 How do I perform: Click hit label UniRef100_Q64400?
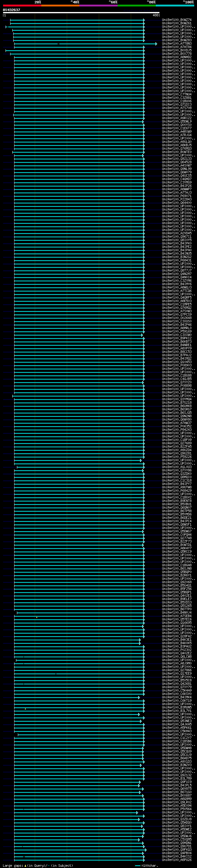point(177,203)
